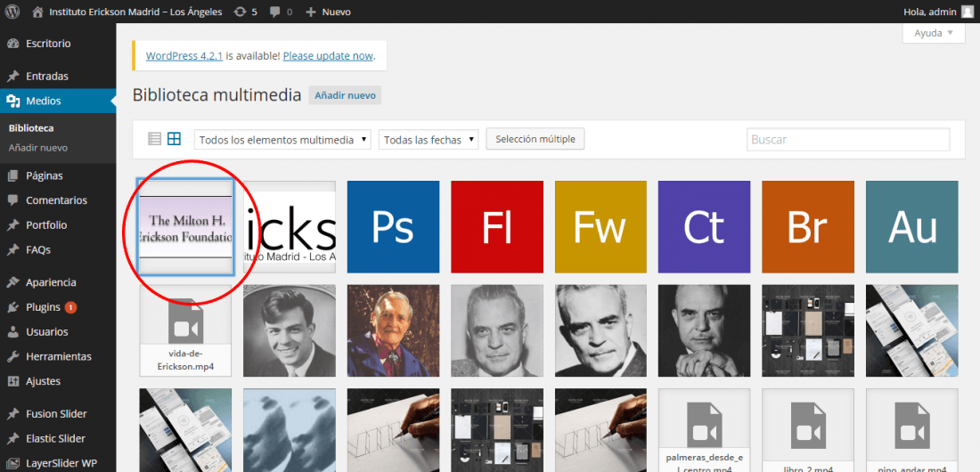Click the Selección múltiple button
This screenshot has width=980, height=472.
(535, 139)
